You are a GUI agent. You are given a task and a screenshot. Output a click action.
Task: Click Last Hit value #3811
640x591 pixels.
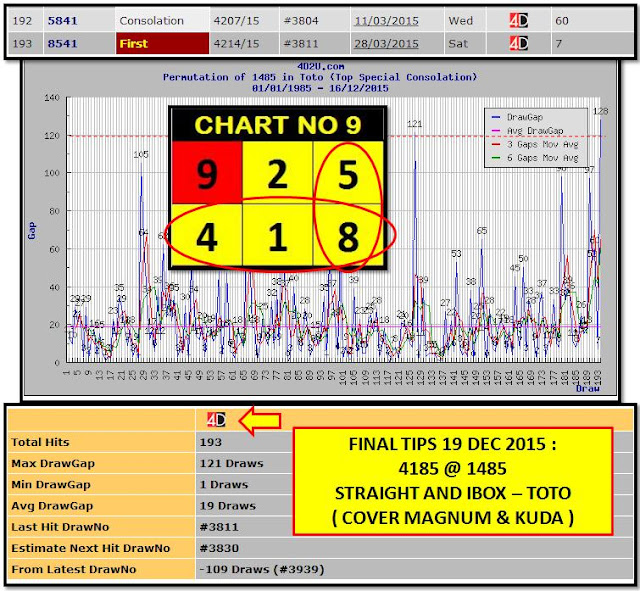coord(219,527)
